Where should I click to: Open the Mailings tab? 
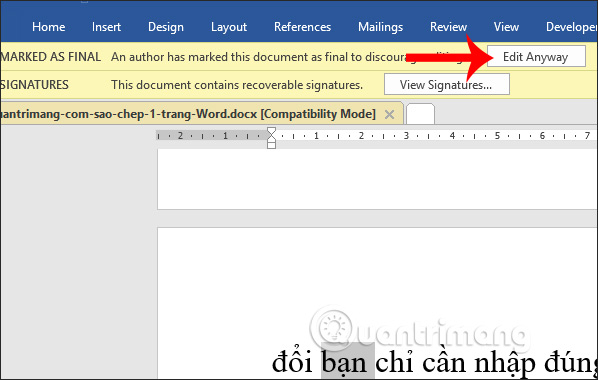tap(380, 27)
